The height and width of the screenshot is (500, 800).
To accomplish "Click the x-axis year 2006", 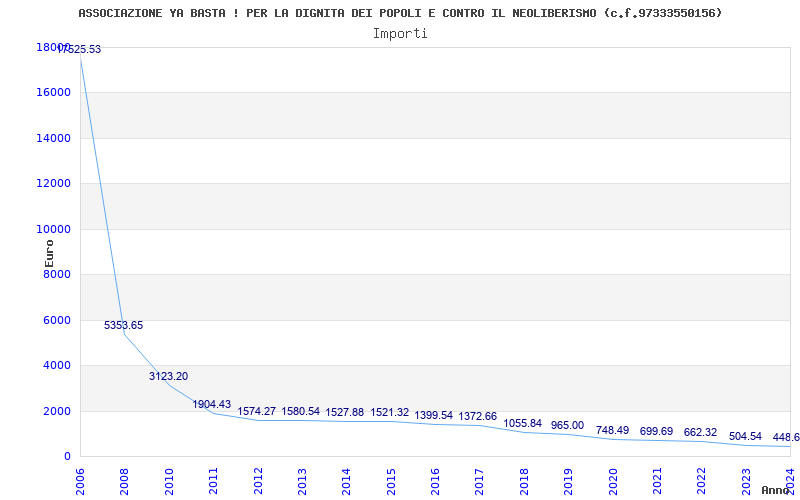I will click(80, 481).
